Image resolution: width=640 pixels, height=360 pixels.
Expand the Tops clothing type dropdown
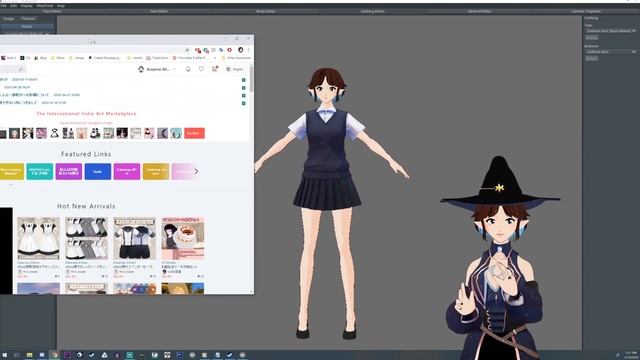[610, 31]
